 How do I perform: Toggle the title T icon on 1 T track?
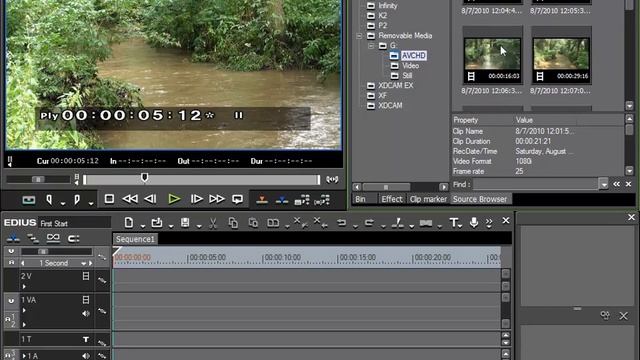coord(86,339)
